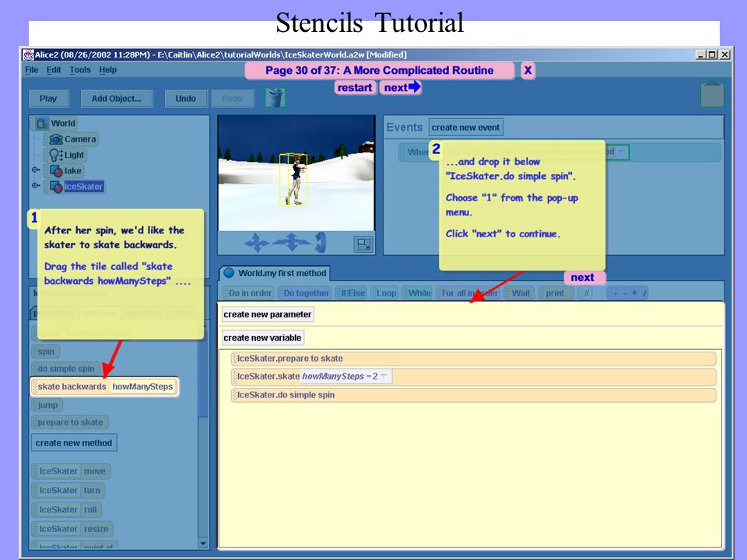Select the spin method tile
The image size is (747, 560).
46,352
